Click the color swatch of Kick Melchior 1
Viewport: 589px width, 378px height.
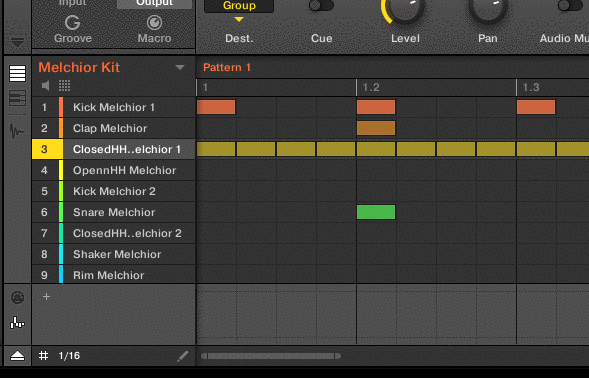point(61,107)
